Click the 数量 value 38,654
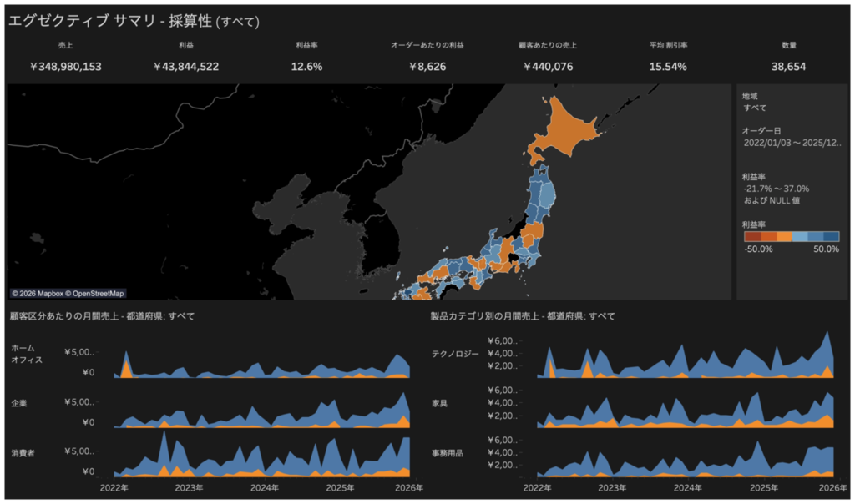 (788, 67)
